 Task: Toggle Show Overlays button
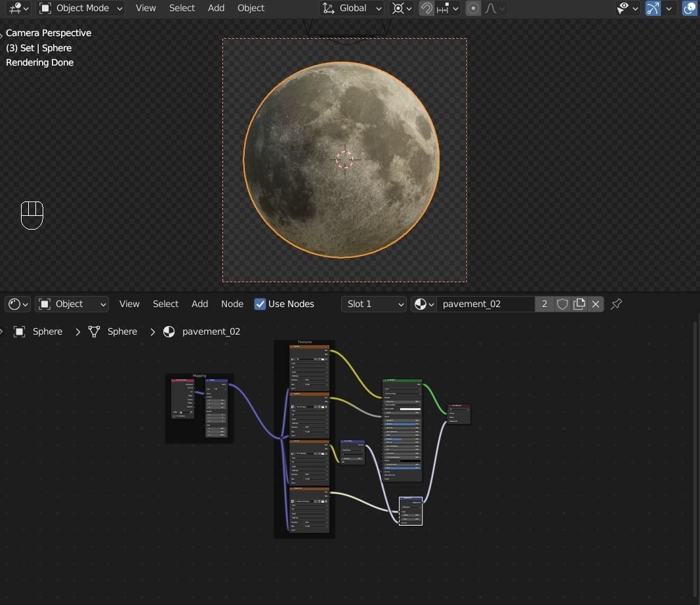[690, 8]
